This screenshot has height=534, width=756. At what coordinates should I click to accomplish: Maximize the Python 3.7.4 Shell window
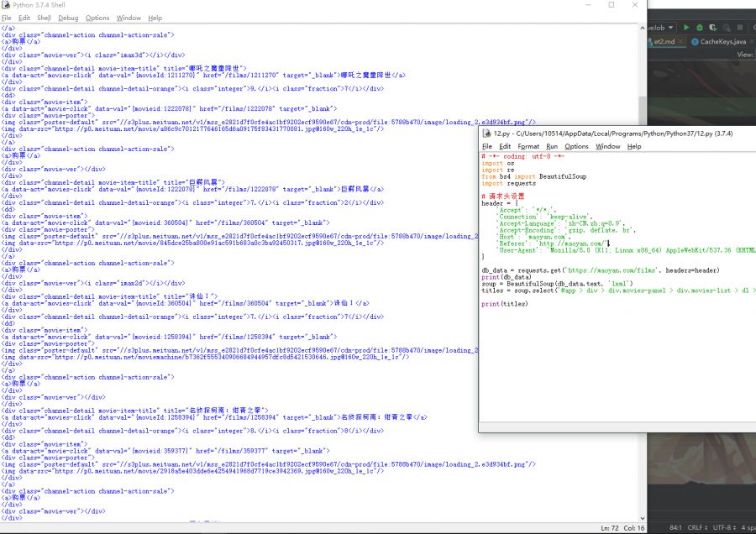(612, 5)
